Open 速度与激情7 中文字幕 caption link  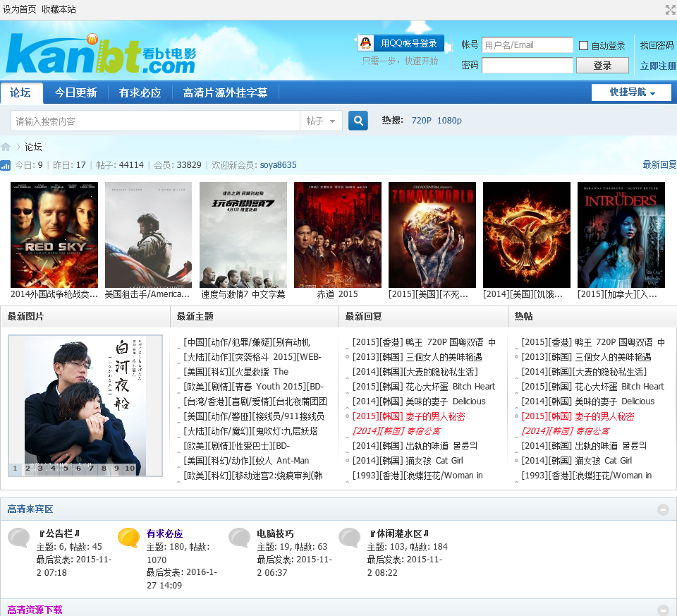point(243,294)
